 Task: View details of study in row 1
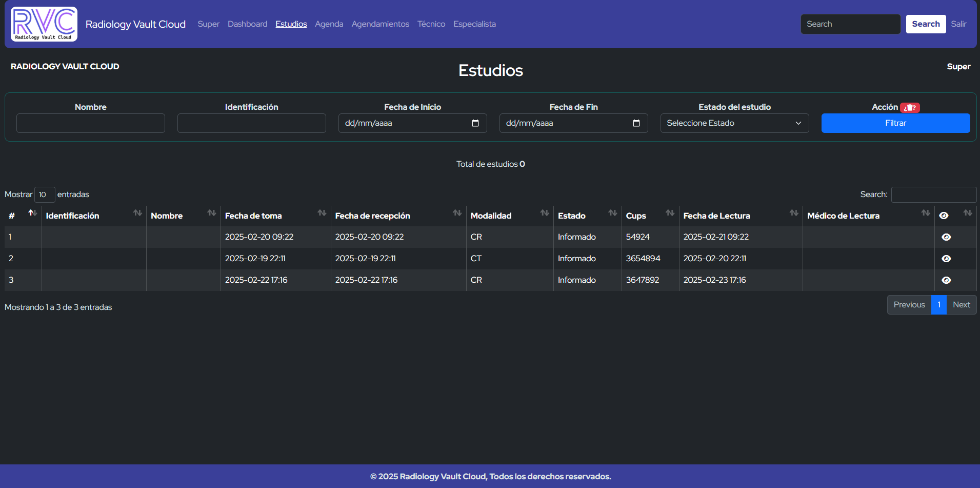click(946, 237)
